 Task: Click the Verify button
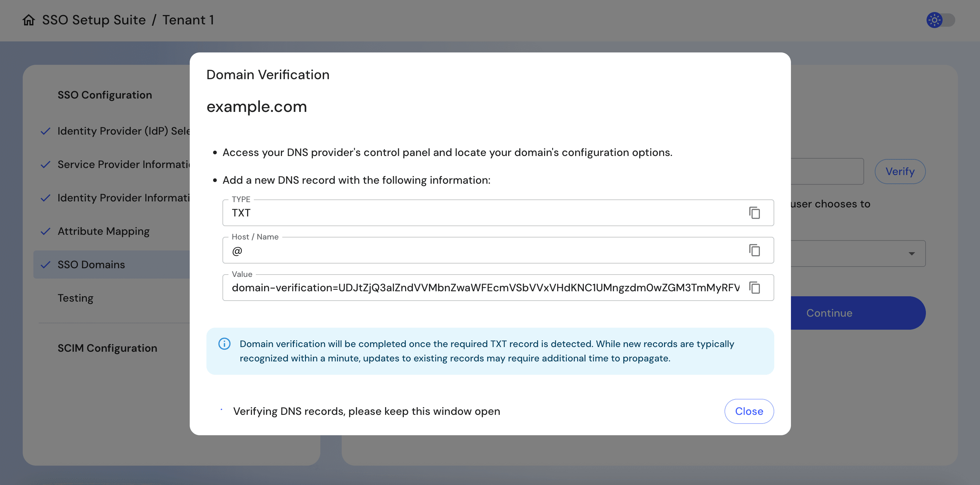900,172
